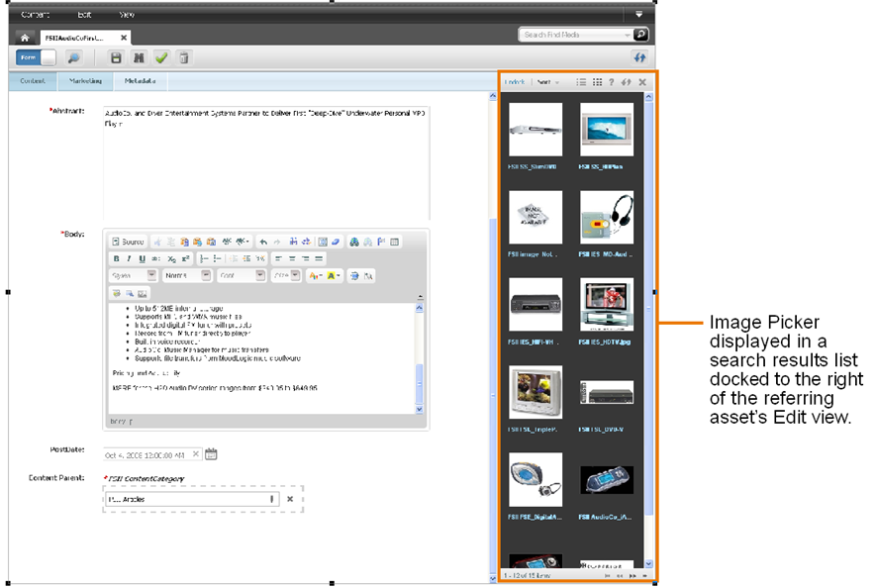Toggle Underline formatting in editor
Image resolution: width=875 pixels, height=588 pixels.
point(142,258)
